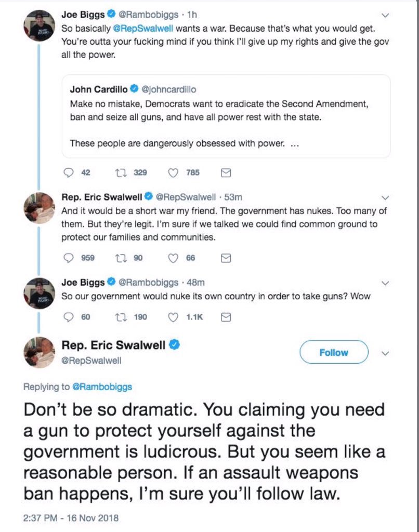Reply to Joe Biggs' first tweet
Image resolution: width=419 pixels, height=532 pixels.
[x=68, y=173]
